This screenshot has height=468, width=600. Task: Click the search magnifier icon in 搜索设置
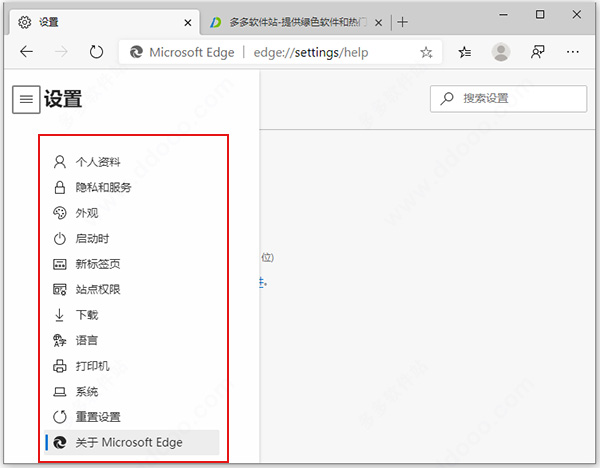(x=446, y=99)
